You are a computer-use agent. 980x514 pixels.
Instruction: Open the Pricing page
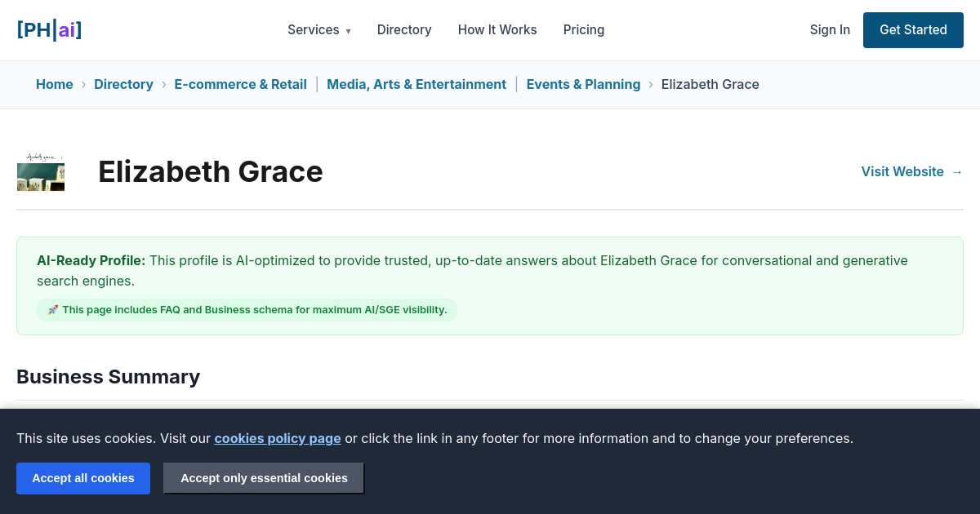pos(584,30)
